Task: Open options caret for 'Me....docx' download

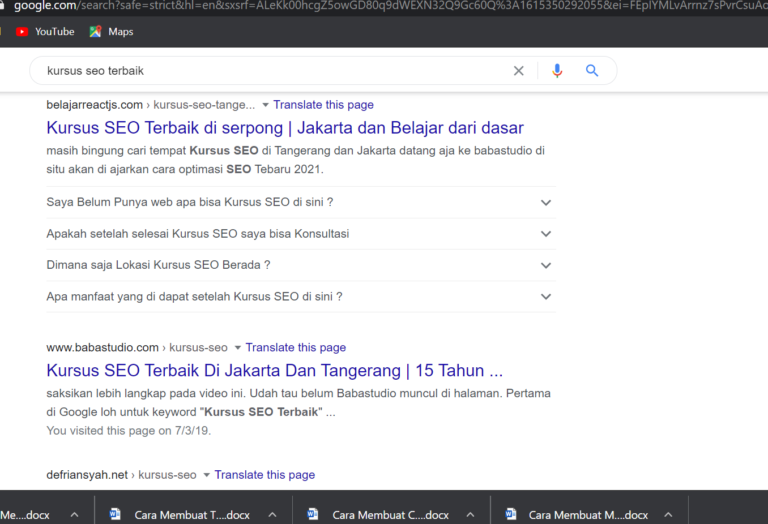Action: point(74,515)
